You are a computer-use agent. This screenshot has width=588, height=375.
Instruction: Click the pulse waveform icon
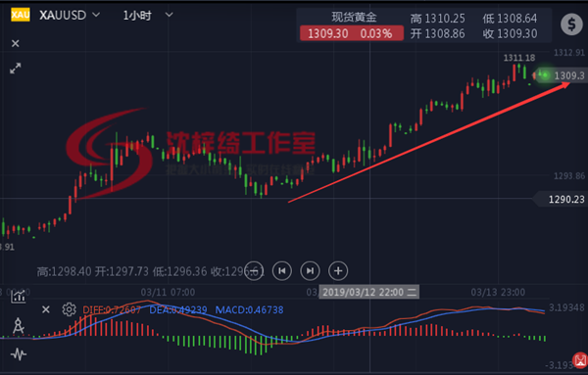[x=19, y=354]
